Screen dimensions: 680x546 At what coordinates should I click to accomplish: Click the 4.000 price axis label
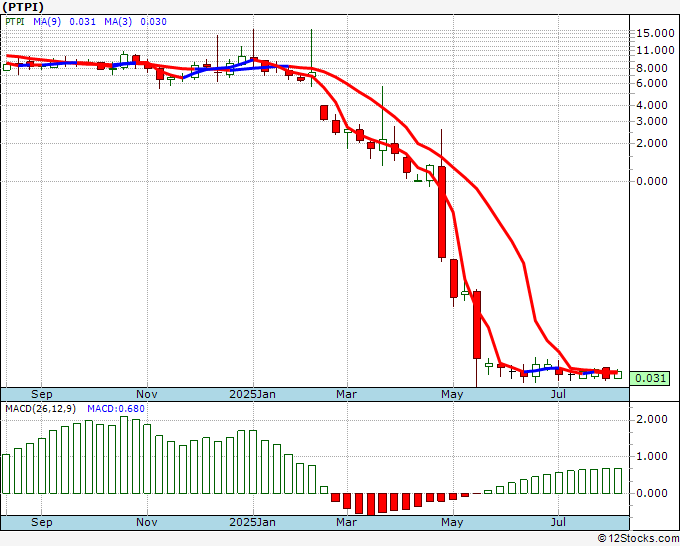click(651, 105)
